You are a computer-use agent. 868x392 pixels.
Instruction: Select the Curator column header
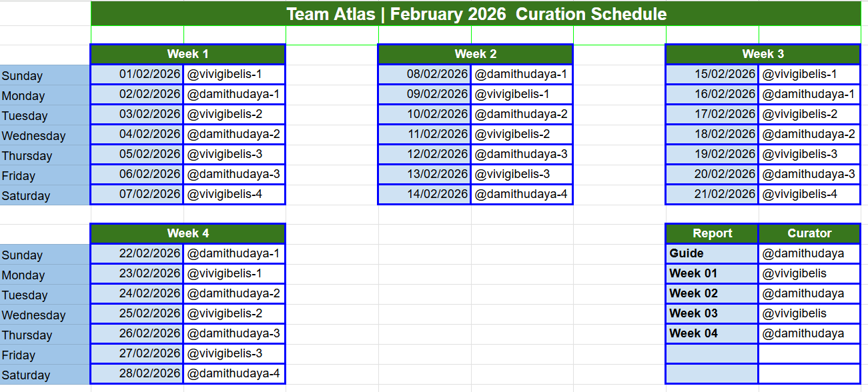click(809, 233)
